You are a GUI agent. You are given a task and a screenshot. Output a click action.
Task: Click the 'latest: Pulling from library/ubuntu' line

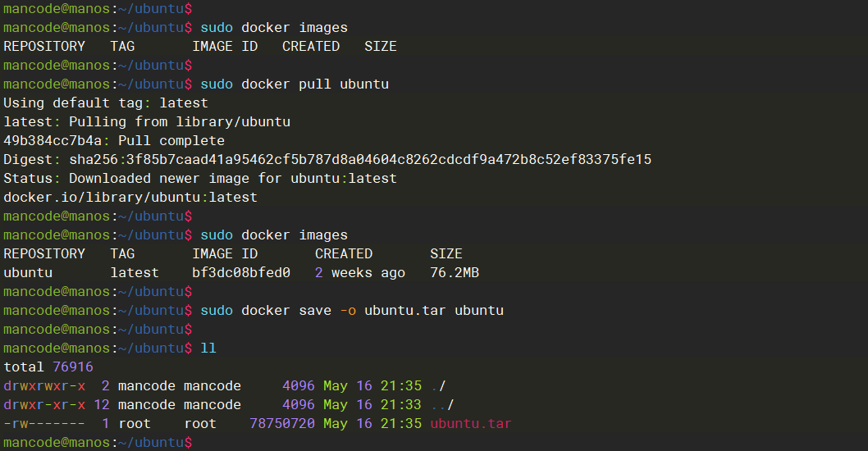[x=147, y=122]
